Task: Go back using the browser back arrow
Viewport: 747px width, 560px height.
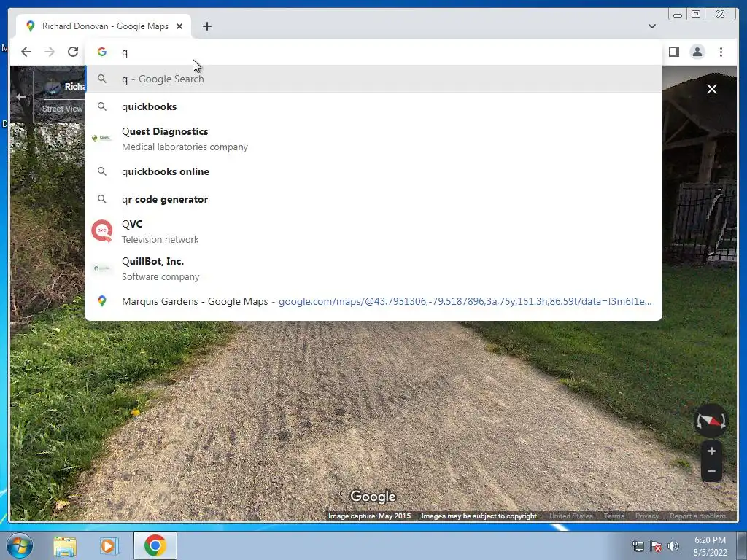Action: pyautogui.click(x=26, y=52)
